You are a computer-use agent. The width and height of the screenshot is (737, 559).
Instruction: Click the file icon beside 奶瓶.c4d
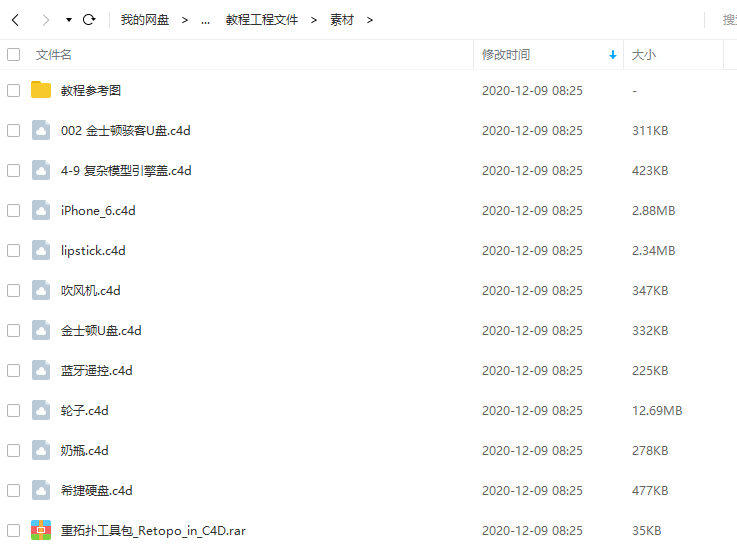coord(41,450)
